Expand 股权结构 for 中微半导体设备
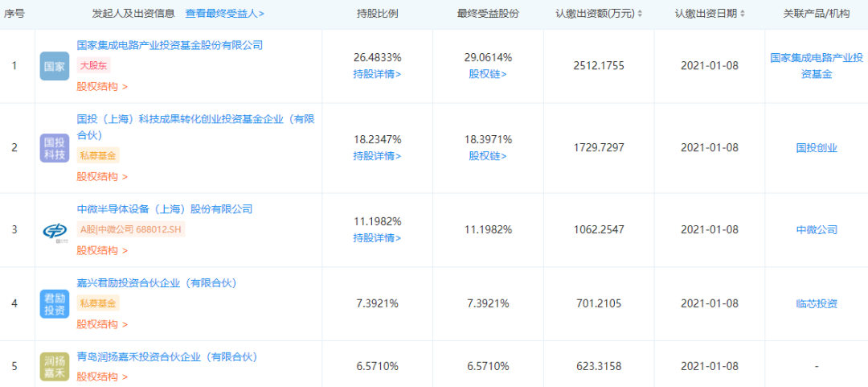The image size is (868, 387). pos(102,250)
